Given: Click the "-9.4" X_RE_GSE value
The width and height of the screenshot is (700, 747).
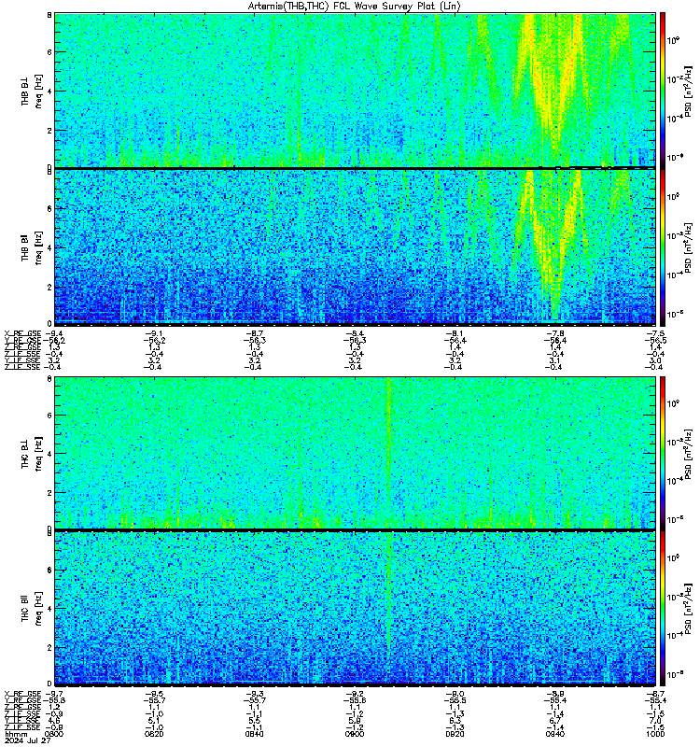Looking at the screenshot, I should coord(54,333).
